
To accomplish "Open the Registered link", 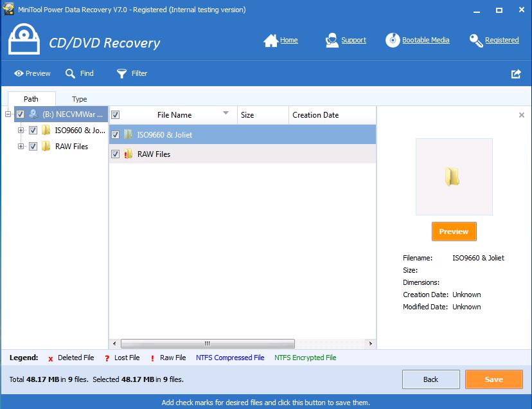I will [502, 40].
